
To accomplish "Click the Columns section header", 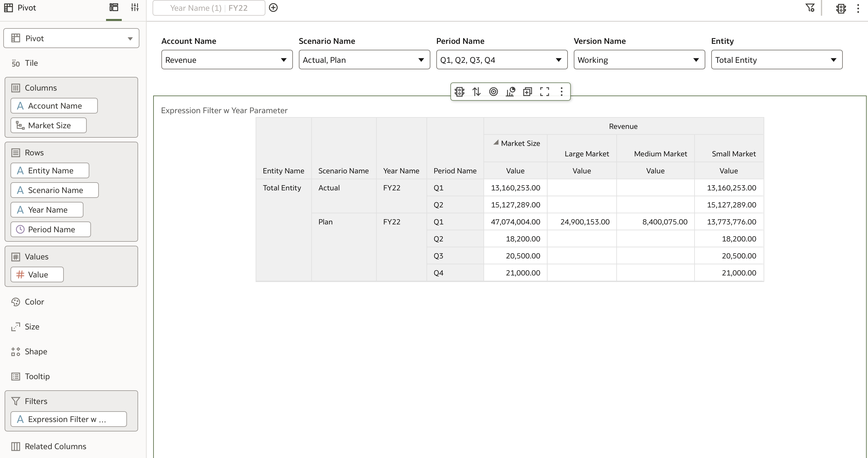I will point(41,88).
